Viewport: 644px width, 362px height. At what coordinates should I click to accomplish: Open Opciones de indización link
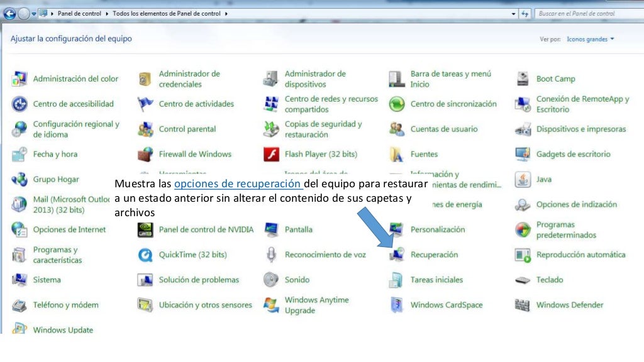[577, 204]
